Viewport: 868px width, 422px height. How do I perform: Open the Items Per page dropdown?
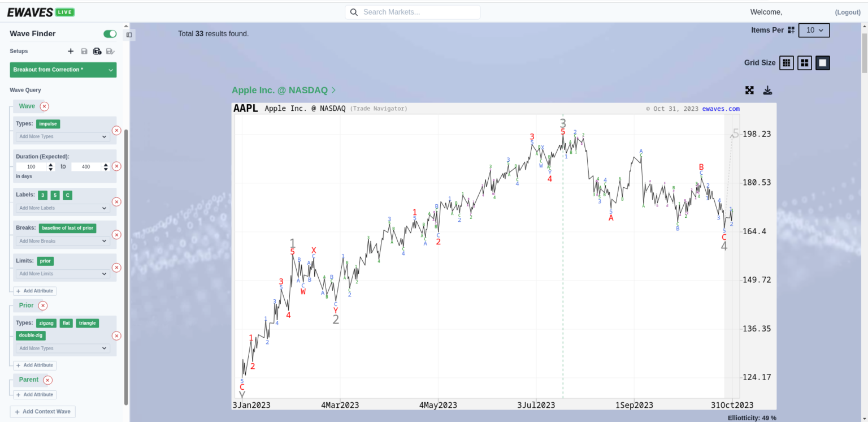(814, 30)
